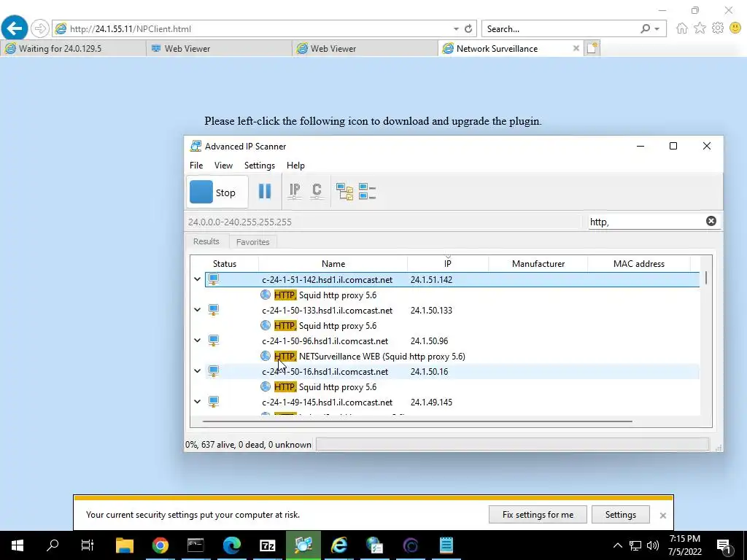Click globe icon under c-24-1-50-133 host
This screenshot has height=560, width=747.
click(266, 325)
